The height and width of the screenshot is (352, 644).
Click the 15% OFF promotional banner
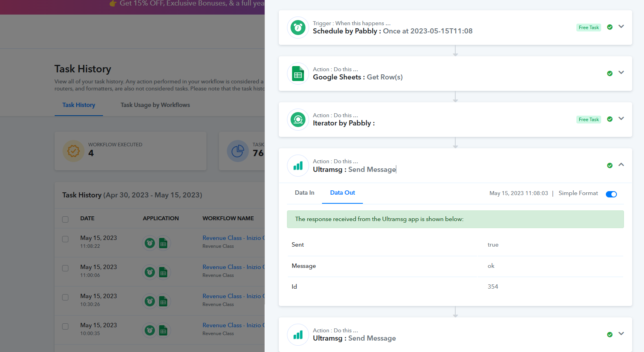(132, 7)
